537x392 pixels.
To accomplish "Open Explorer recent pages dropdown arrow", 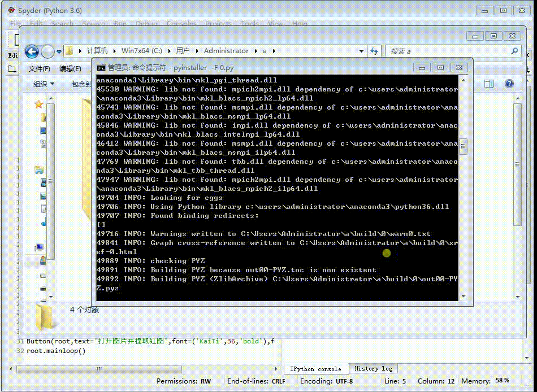I will click(x=59, y=52).
